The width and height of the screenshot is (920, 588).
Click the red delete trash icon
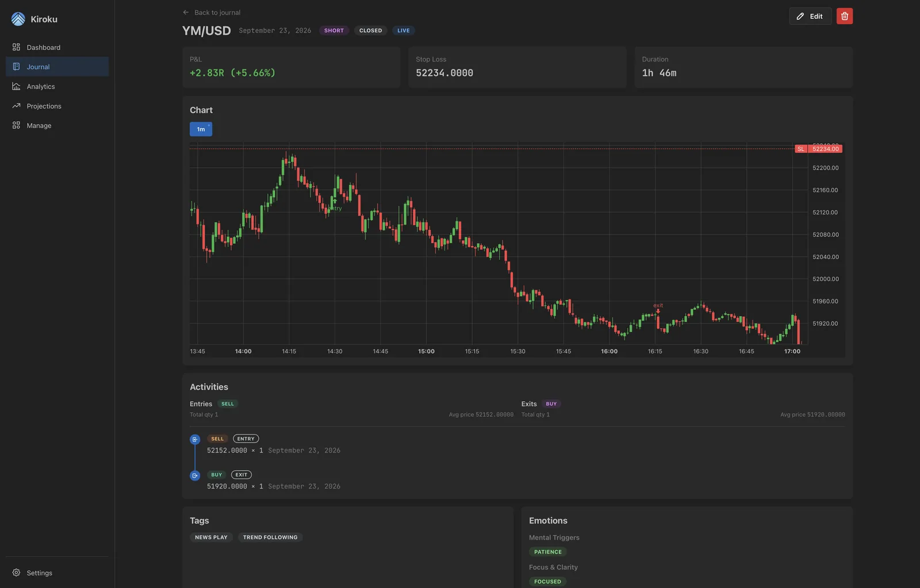point(845,16)
